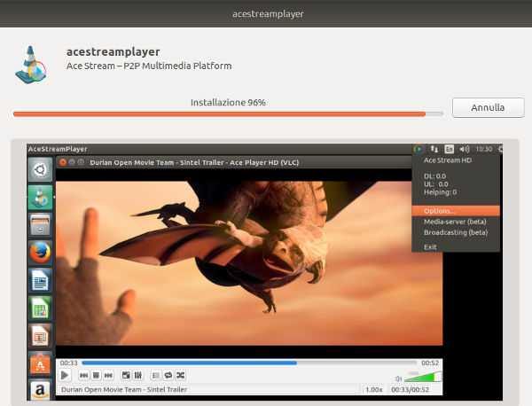Select Options... in Ace Stream tray menu
This screenshot has width=532, height=406.
pyautogui.click(x=456, y=211)
